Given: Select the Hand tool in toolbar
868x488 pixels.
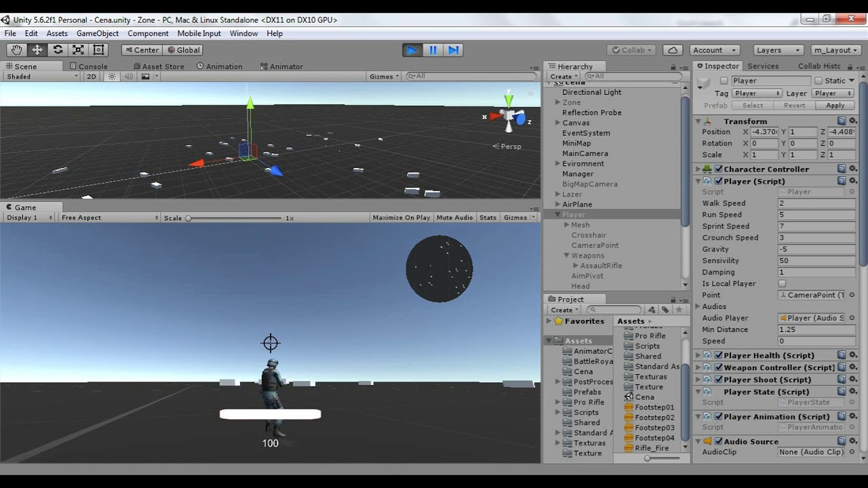Looking at the screenshot, I should coord(16,49).
